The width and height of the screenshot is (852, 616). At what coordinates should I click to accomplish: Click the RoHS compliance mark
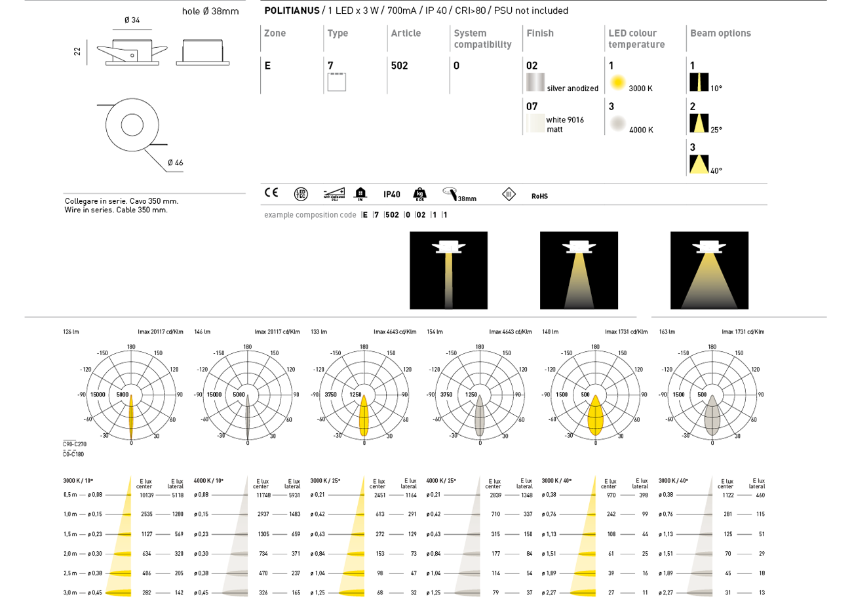(x=539, y=196)
